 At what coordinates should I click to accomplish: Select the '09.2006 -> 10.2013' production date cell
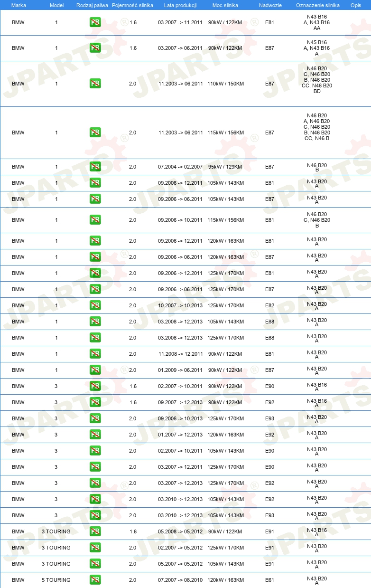[x=180, y=418]
